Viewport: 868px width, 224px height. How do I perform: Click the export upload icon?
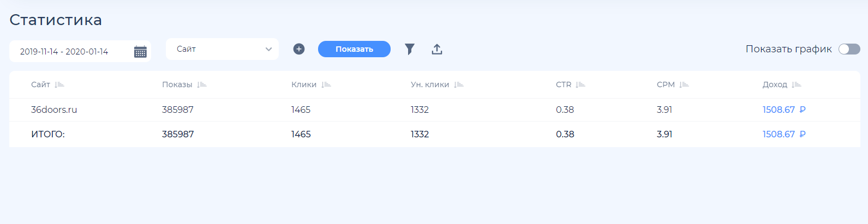click(437, 50)
